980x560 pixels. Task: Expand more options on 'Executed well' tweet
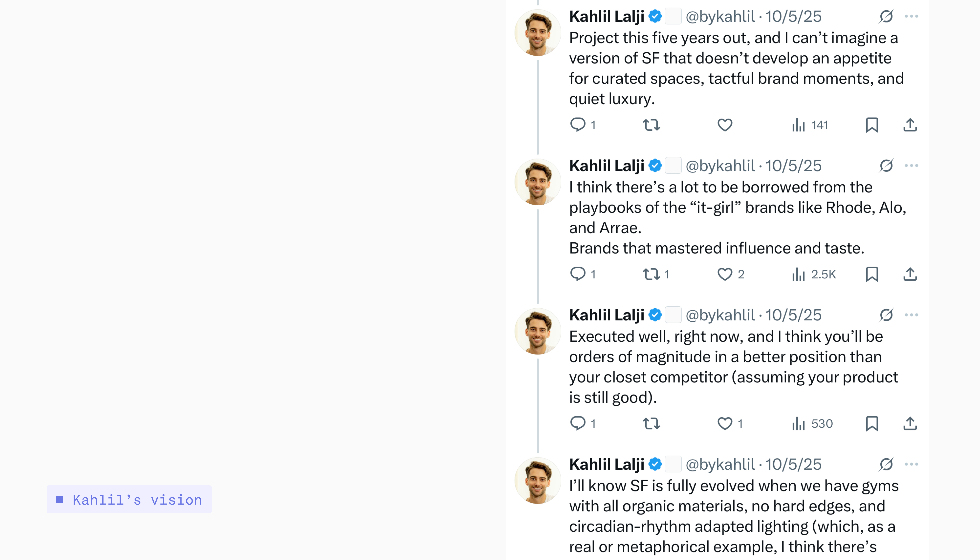pos(912,315)
